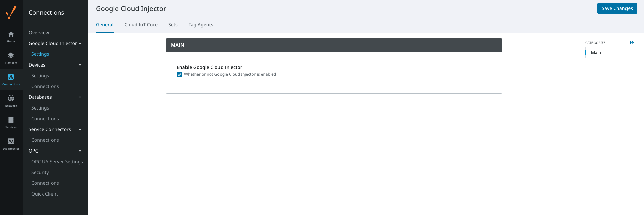Switch to the Cloud IoT Core tab
644x215 pixels.
coord(141,25)
